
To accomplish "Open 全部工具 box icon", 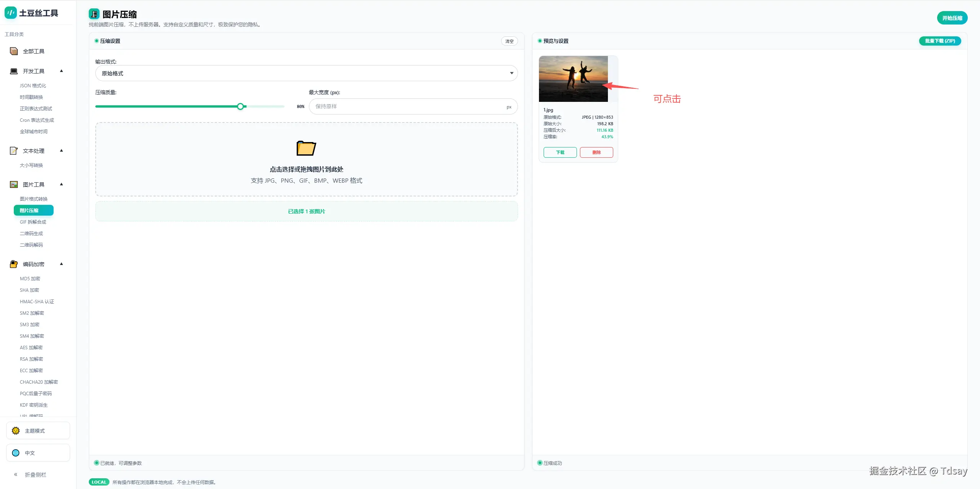I will 14,51.
